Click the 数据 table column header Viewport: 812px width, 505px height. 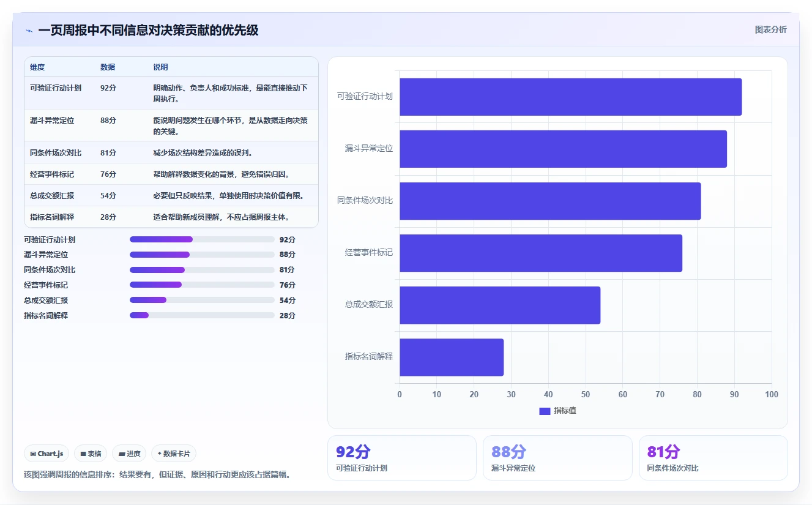108,67
